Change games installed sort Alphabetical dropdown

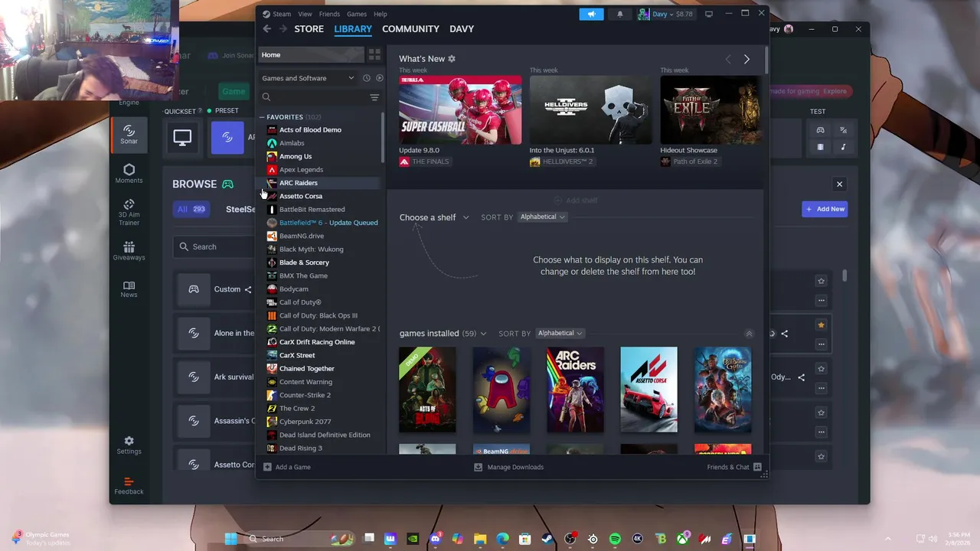[560, 333]
